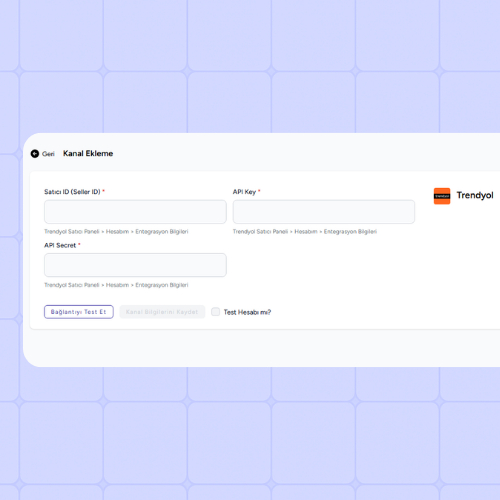
Task: Click the Trendyol logo icon
Action: point(442,196)
